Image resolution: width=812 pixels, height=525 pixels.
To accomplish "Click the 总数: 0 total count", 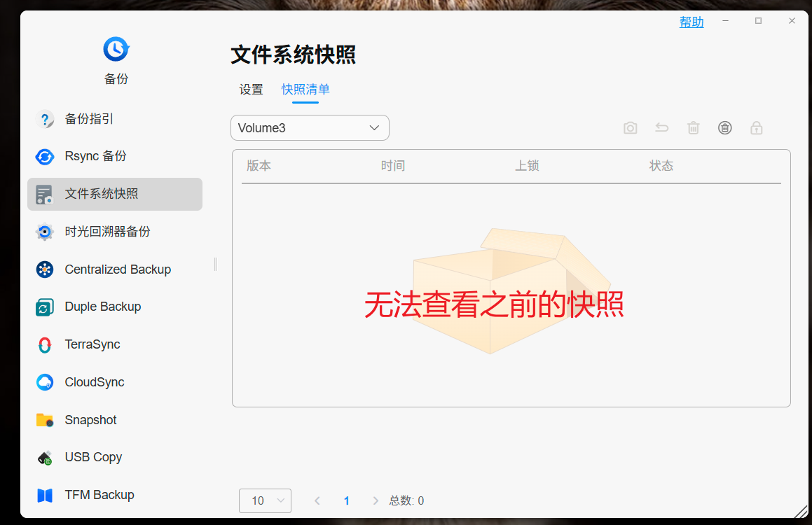I will pos(406,500).
